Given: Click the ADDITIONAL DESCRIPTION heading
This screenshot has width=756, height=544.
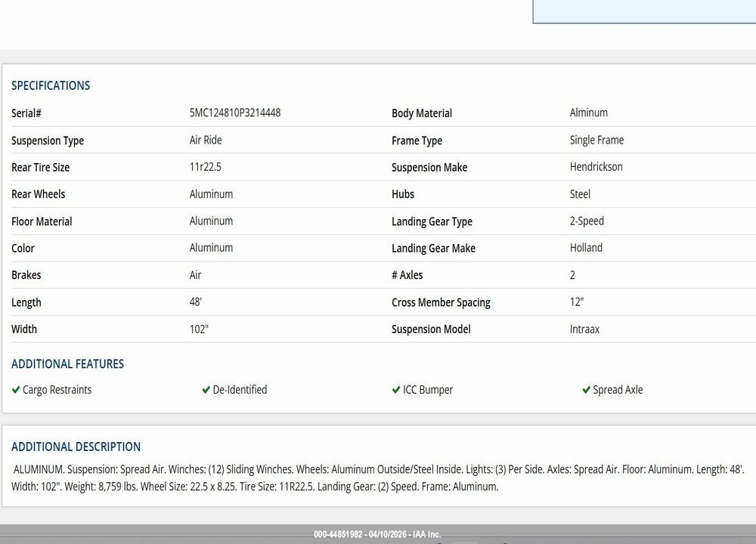Looking at the screenshot, I should point(76,447).
